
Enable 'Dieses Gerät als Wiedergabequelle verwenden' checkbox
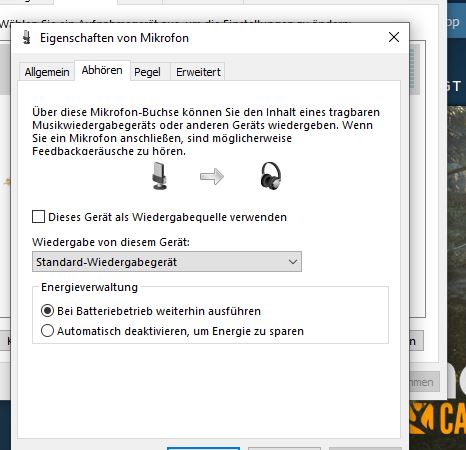point(39,217)
